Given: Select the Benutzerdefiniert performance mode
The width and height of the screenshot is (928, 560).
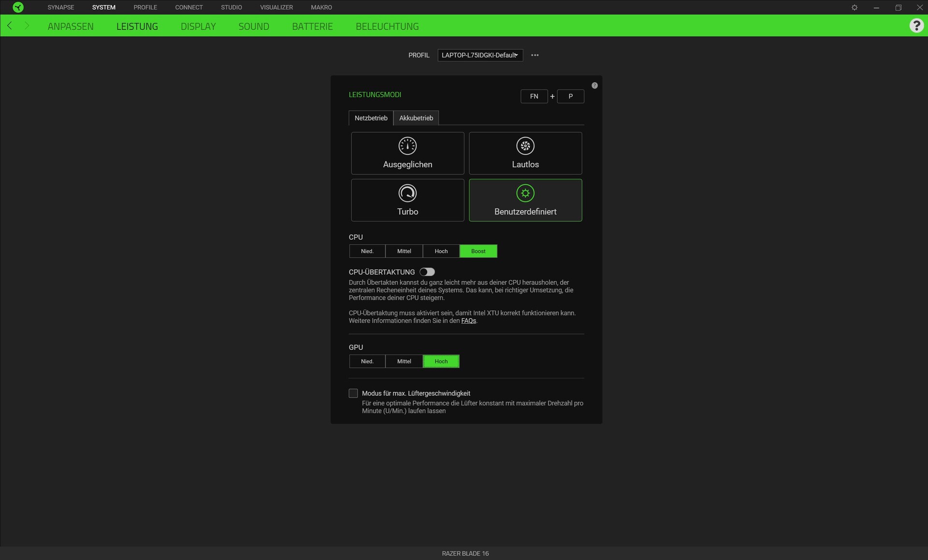Looking at the screenshot, I should (525, 200).
